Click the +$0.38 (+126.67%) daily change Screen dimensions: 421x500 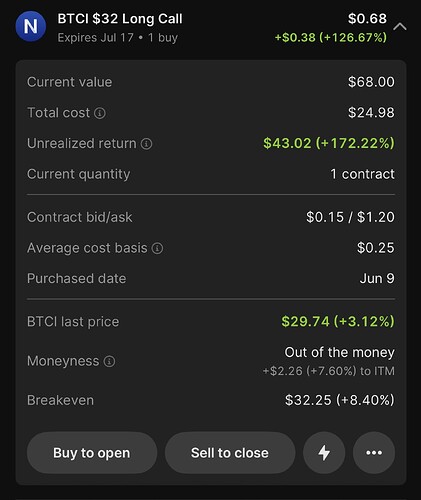[x=331, y=37]
